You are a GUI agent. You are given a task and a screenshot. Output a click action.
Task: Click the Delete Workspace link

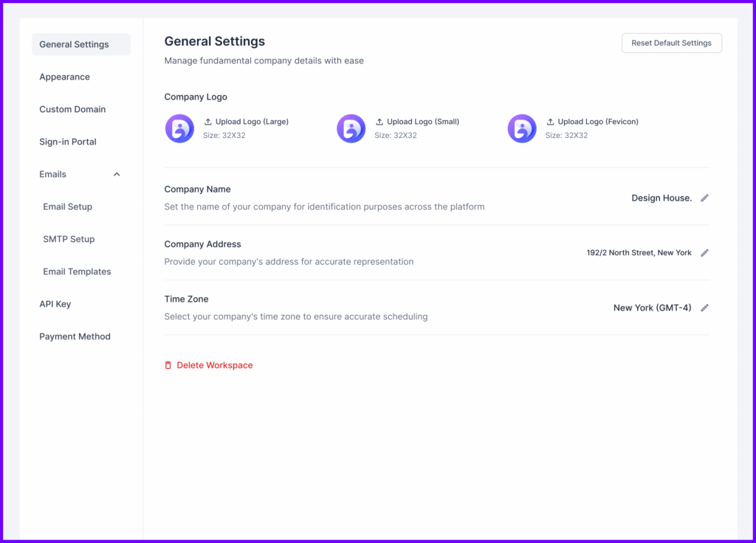(215, 364)
